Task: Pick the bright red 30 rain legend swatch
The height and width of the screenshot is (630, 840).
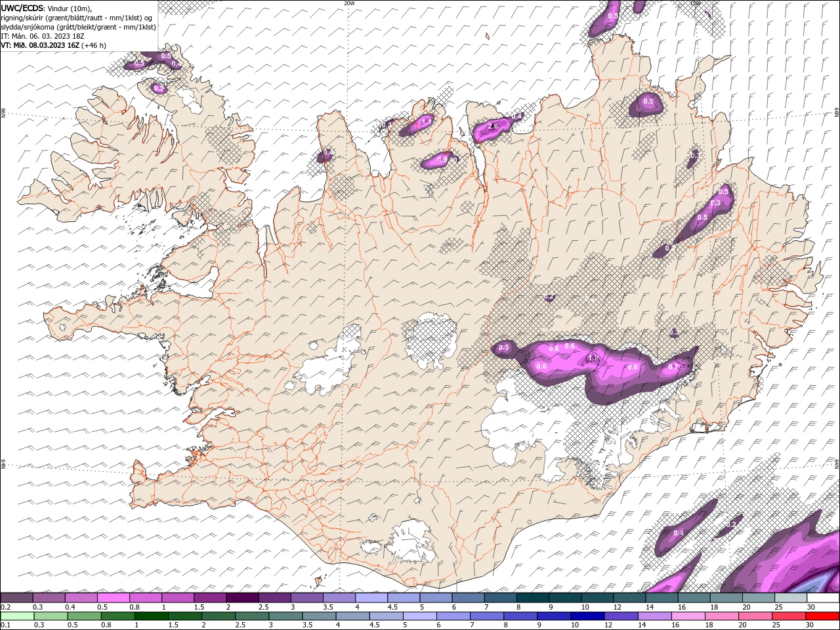Action: (823, 616)
